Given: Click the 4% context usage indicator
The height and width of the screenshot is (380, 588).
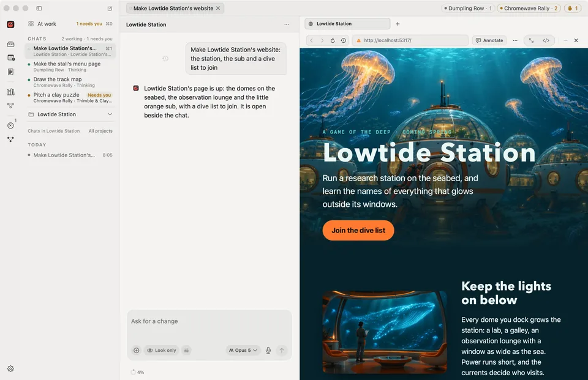Looking at the screenshot, I should pos(138,372).
